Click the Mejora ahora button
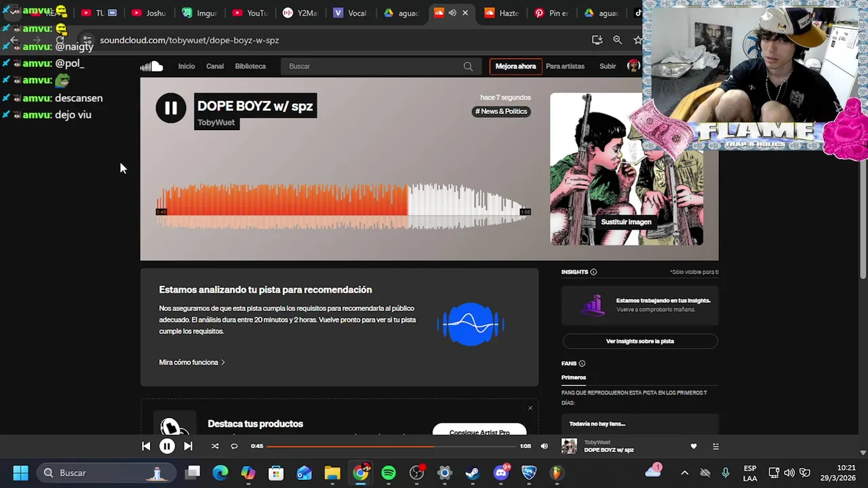 [515, 66]
